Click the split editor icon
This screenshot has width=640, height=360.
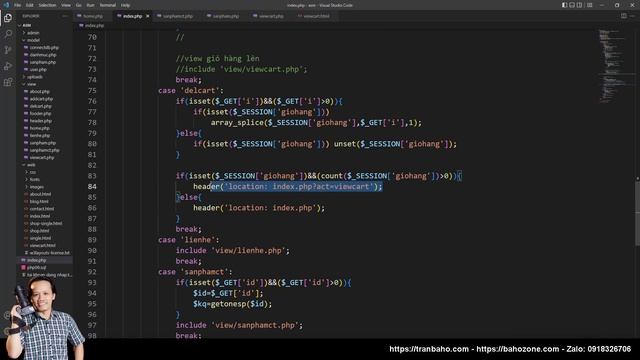[624, 16]
